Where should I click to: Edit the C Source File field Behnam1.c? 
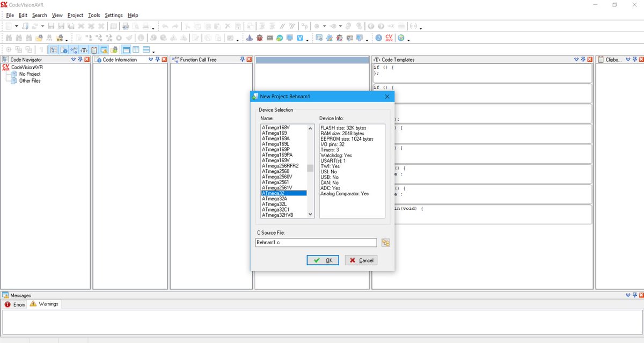(x=316, y=243)
